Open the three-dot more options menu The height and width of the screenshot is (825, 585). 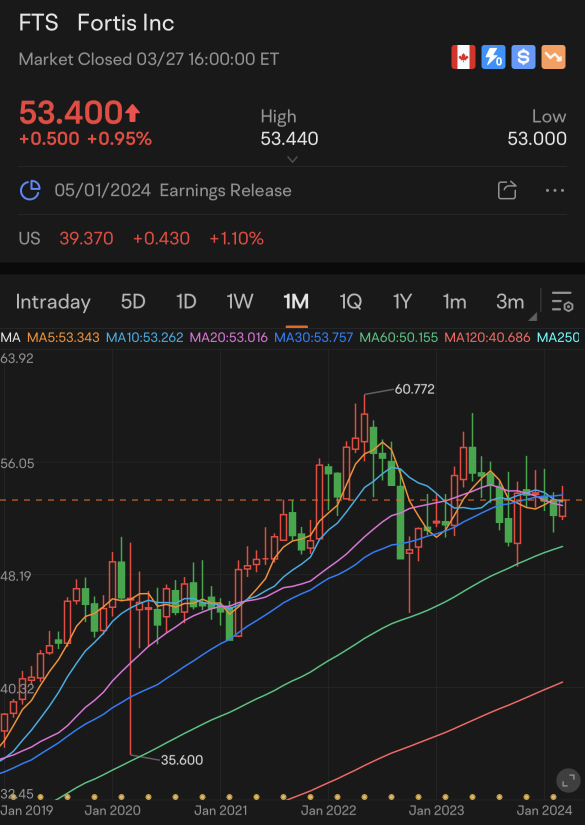pyautogui.click(x=555, y=190)
